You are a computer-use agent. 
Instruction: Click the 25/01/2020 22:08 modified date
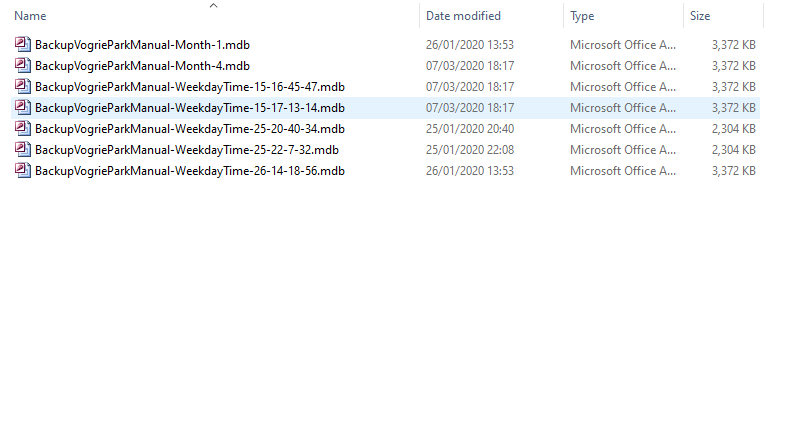tap(470, 149)
